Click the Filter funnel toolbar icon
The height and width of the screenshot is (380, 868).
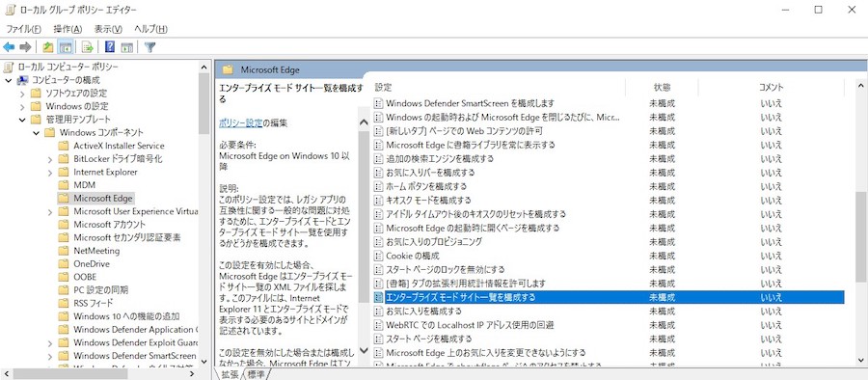149,47
